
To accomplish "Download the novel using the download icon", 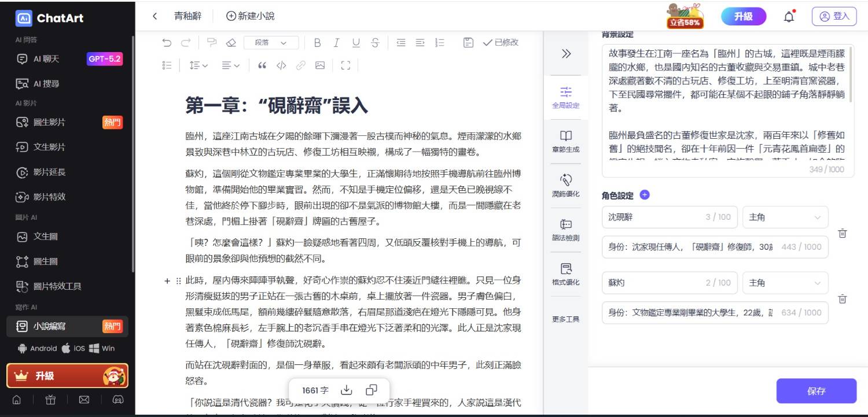I will click(347, 390).
